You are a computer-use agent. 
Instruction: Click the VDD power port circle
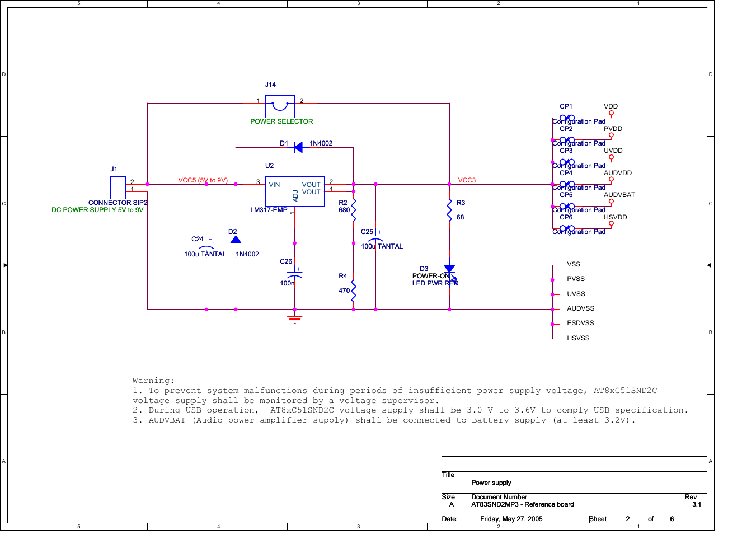tap(611, 113)
